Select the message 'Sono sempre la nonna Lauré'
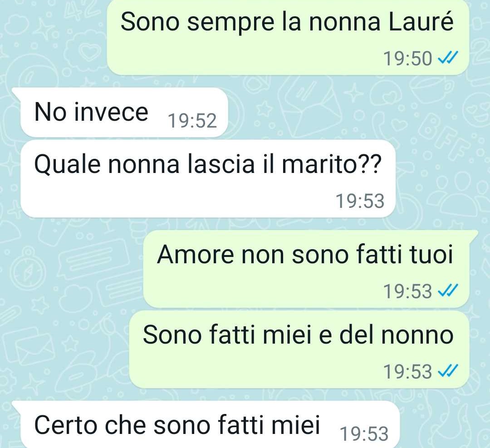This screenshot has height=448, width=490. pyautogui.click(x=288, y=38)
